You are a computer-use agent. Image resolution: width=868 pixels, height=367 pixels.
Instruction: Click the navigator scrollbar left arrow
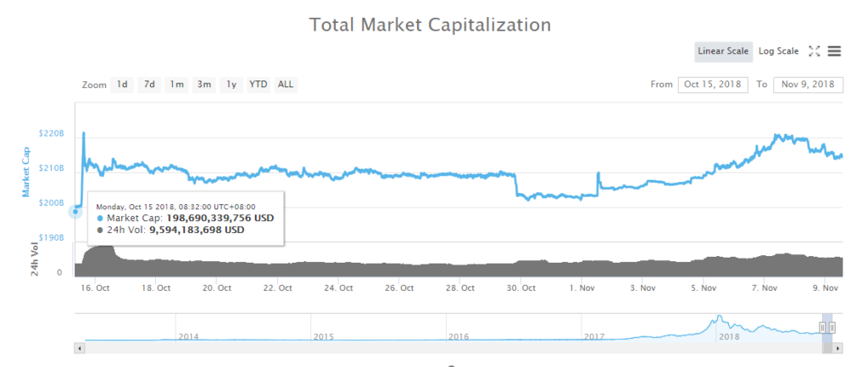80,347
